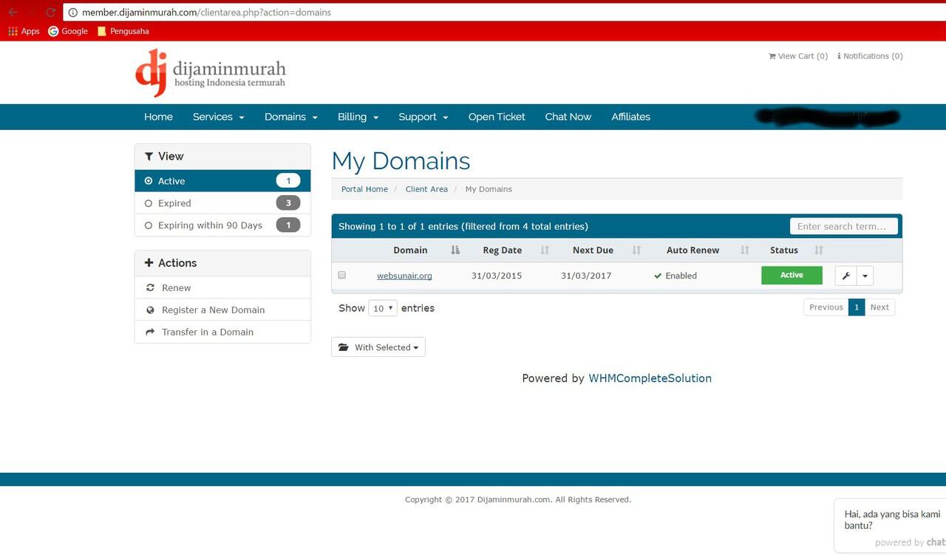Open the Pengusaha bookmark folder

click(123, 31)
